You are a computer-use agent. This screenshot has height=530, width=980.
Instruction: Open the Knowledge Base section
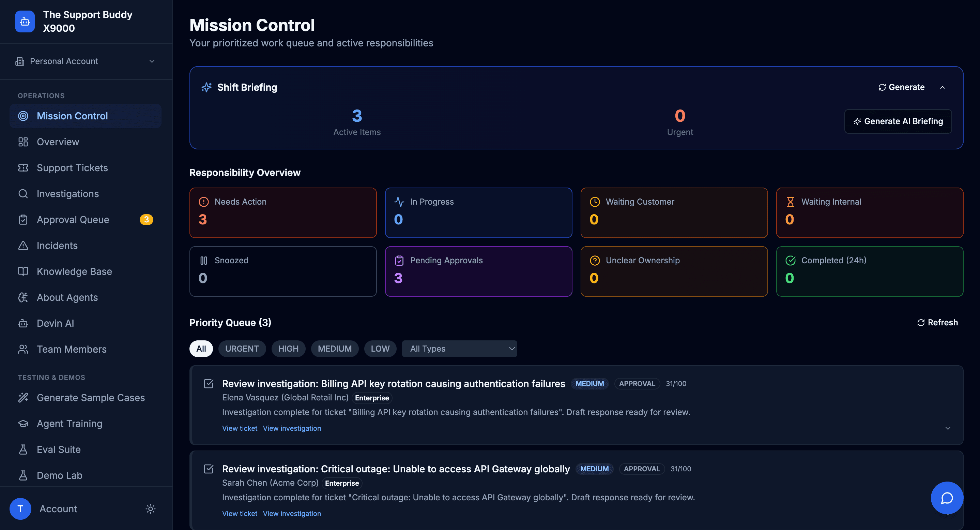[x=85, y=271]
